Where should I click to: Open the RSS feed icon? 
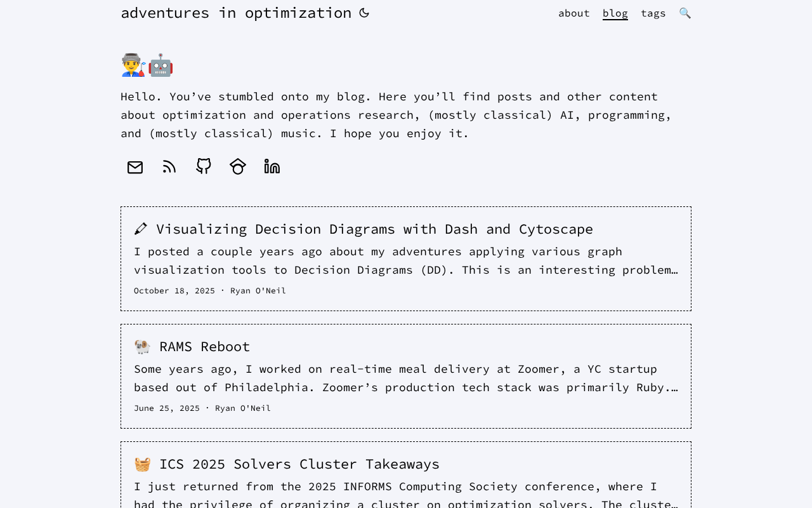(169, 167)
